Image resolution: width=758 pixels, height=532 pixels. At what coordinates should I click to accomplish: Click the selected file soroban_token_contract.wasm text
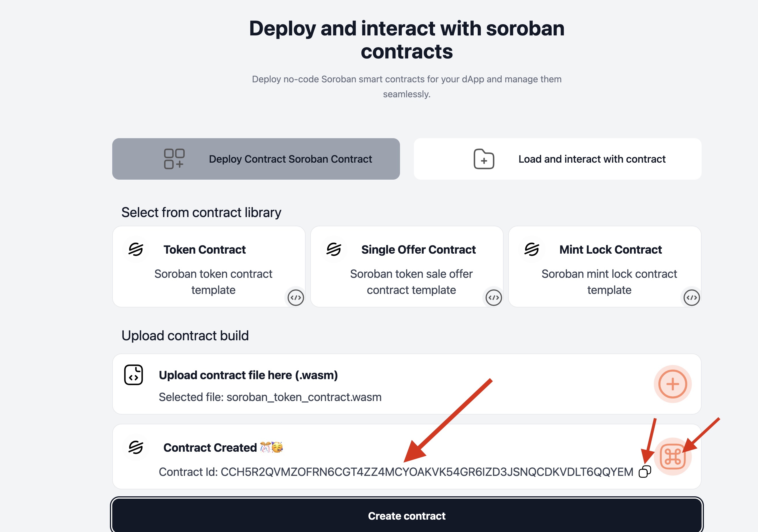point(270,397)
